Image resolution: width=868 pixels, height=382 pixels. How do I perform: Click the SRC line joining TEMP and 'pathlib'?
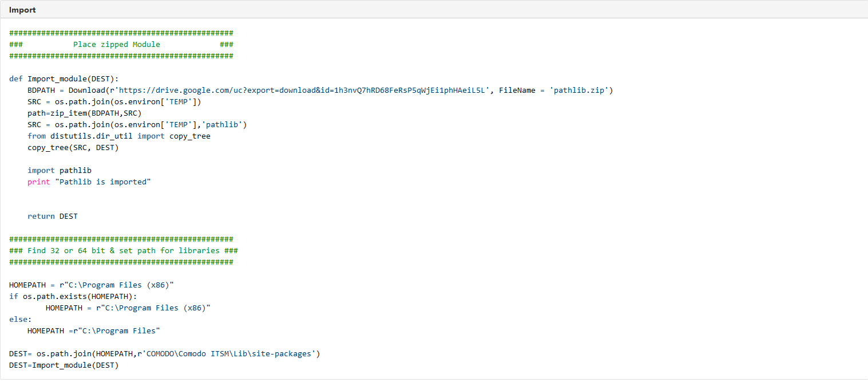137,124
